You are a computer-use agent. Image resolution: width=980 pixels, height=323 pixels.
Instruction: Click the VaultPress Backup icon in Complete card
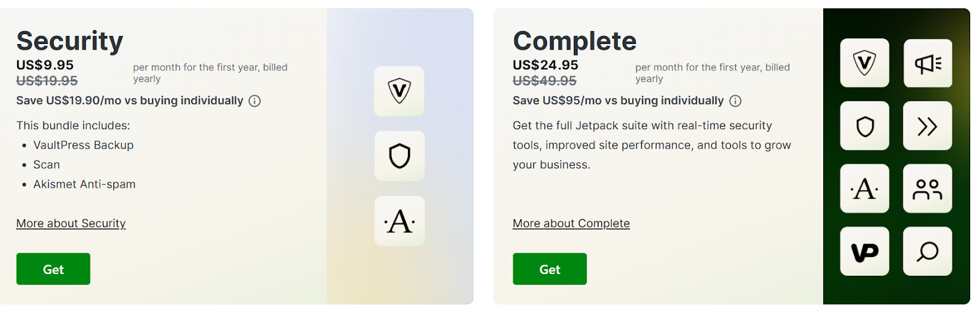(x=864, y=63)
